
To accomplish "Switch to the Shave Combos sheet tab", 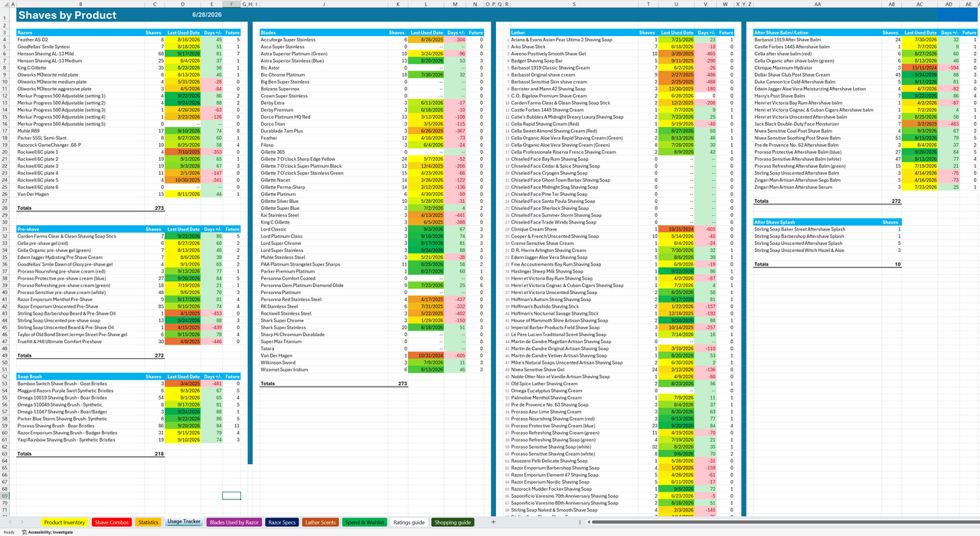I will tap(111, 522).
